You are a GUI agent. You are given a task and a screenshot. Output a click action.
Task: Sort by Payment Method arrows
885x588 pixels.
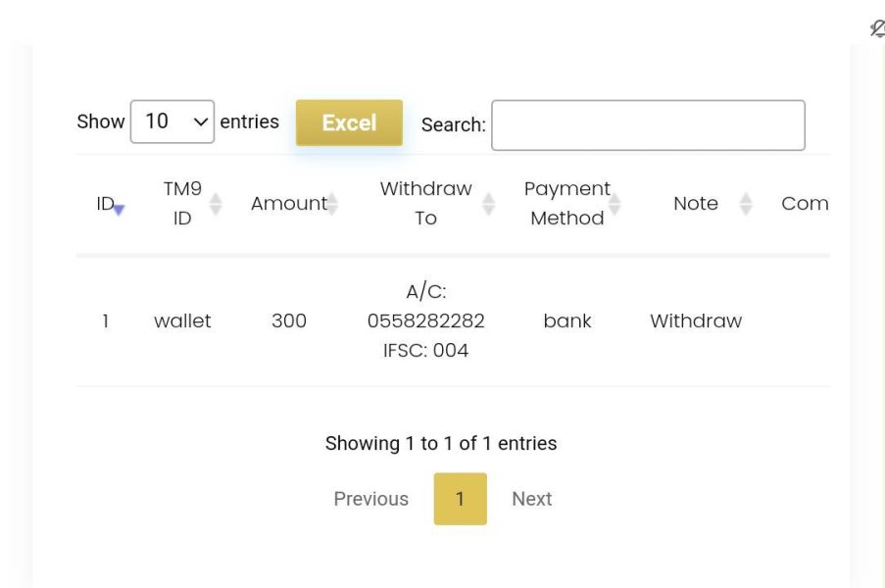615,204
